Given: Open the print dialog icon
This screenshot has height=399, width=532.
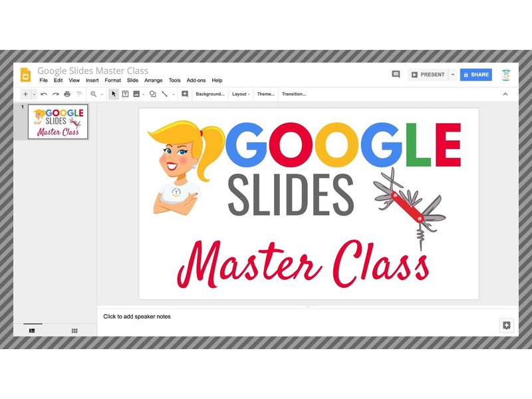Looking at the screenshot, I should (x=66, y=94).
